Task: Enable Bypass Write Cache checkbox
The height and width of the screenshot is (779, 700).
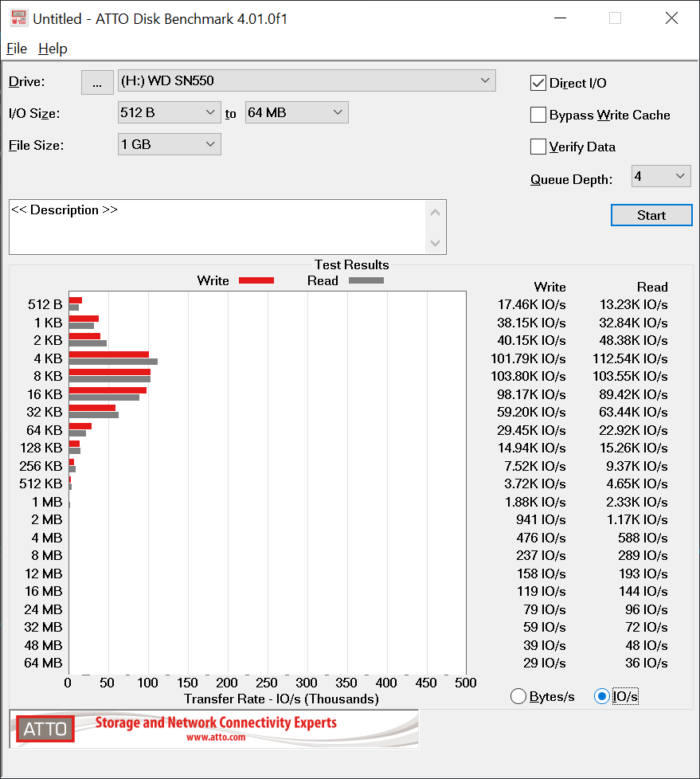Action: coord(538,115)
